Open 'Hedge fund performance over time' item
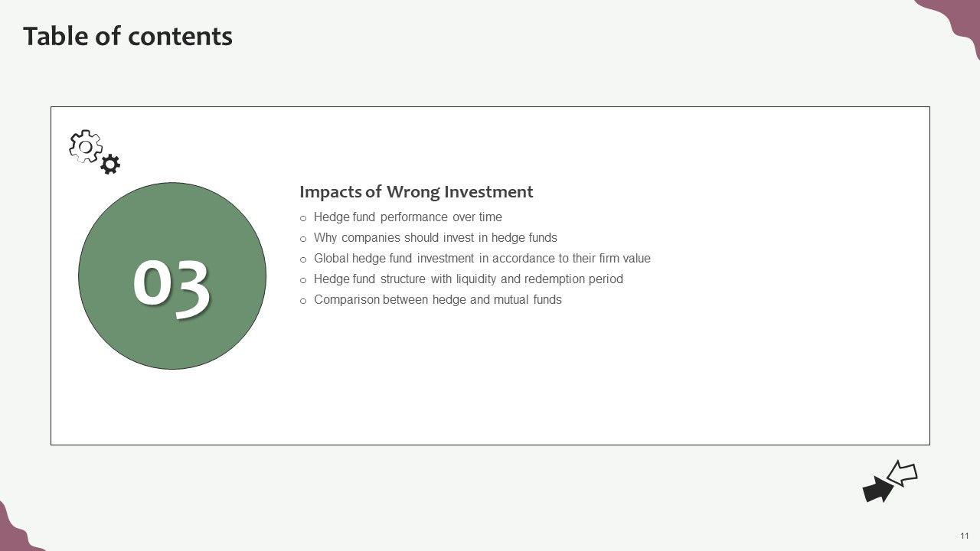The width and height of the screenshot is (980, 551). (x=408, y=217)
